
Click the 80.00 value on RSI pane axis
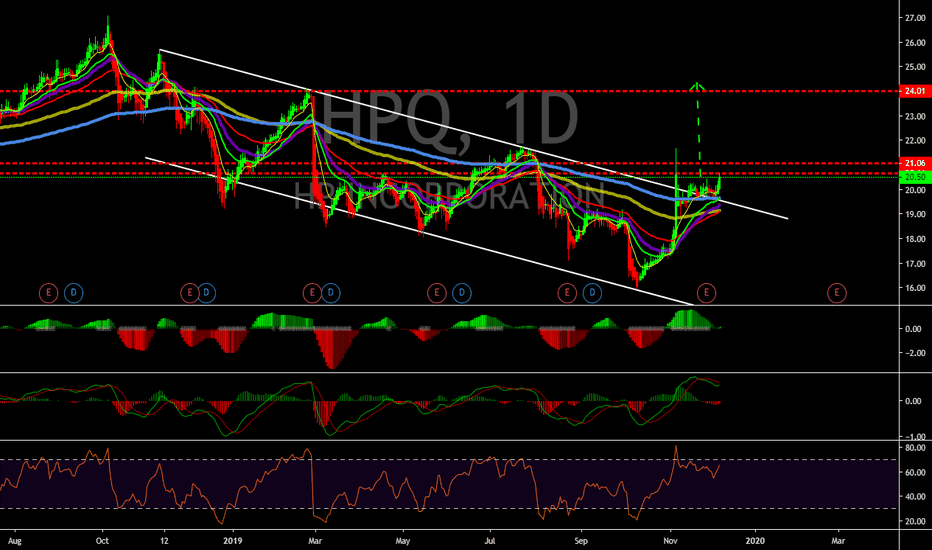(915, 448)
